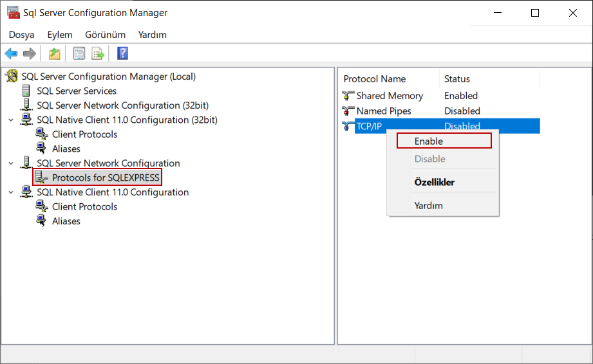Choose Enable from the context menu

[x=429, y=141]
